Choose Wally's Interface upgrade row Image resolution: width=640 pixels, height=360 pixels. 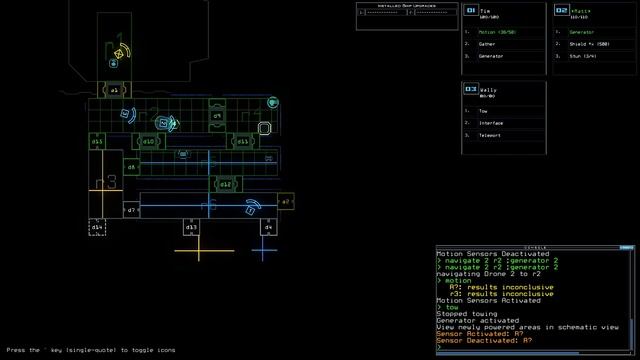(504, 123)
